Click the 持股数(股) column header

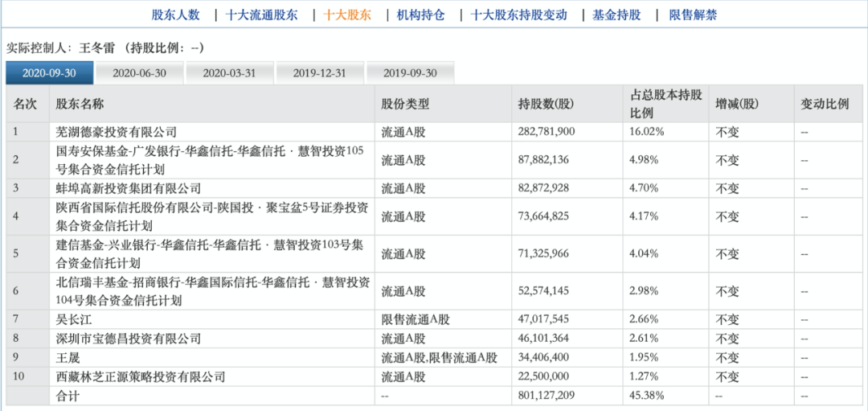point(546,105)
